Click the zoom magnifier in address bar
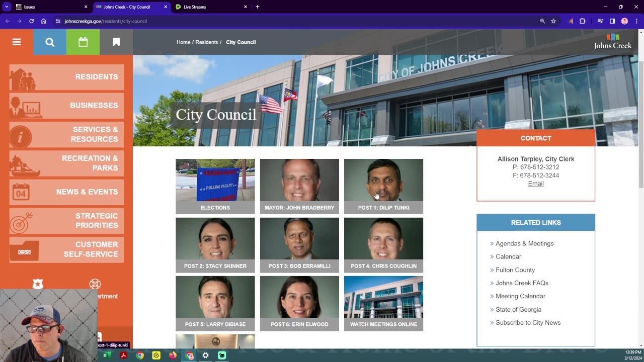This screenshot has height=362, width=644. (x=542, y=21)
